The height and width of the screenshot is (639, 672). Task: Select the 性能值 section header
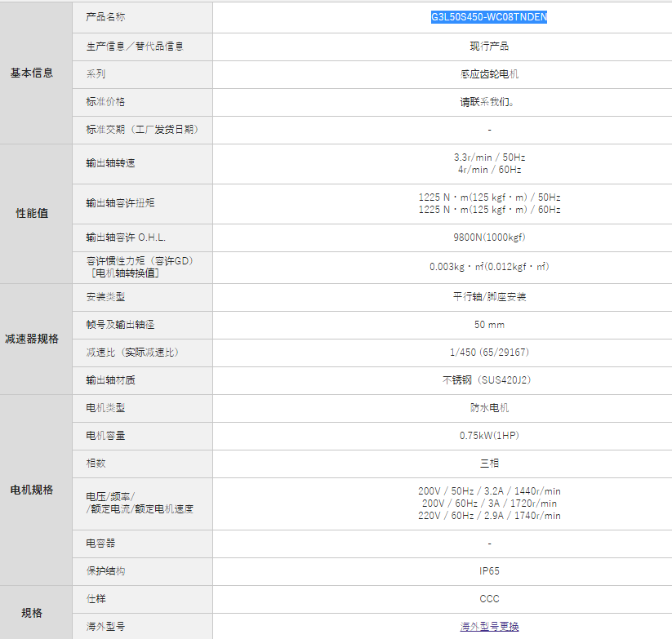tap(32, 213)
